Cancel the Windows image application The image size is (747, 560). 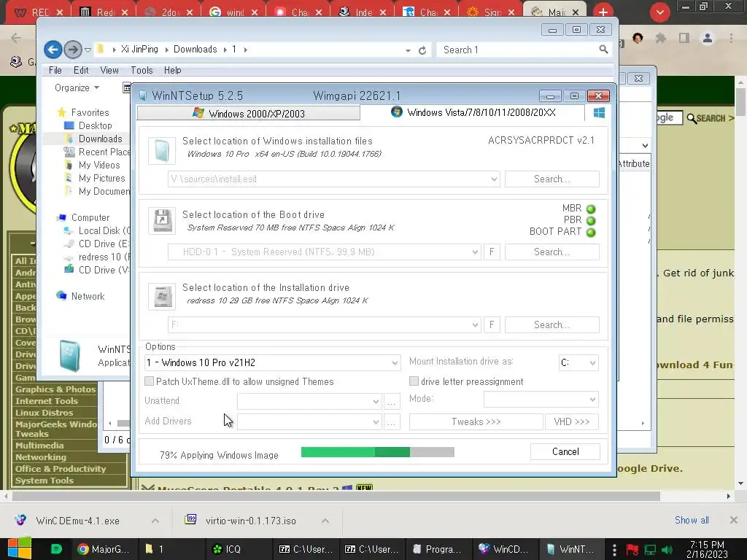tap(565, 451)
